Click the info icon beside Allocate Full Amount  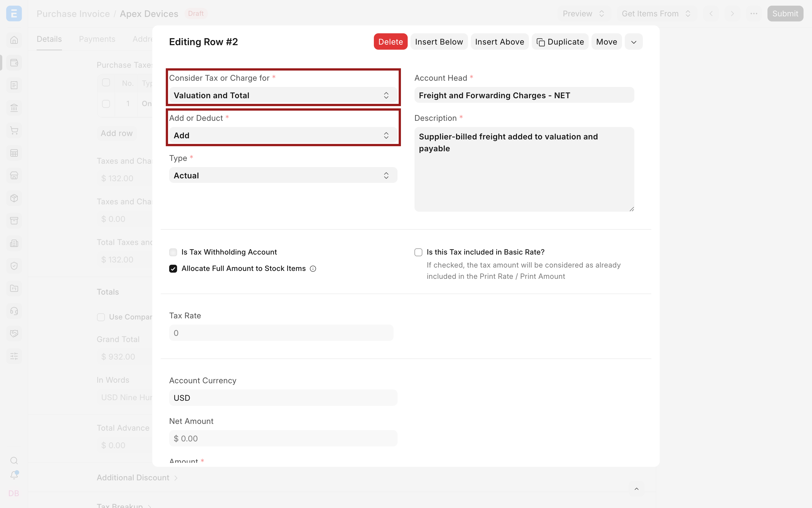[313, 269]
